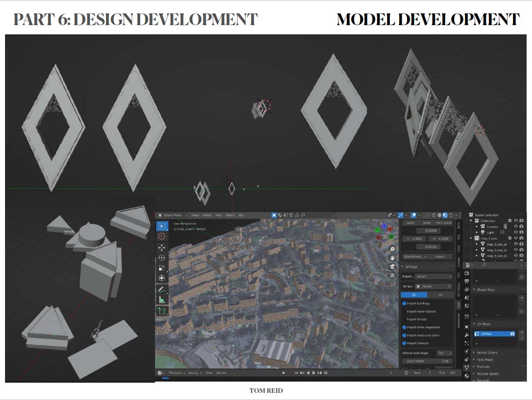Open the Material properties tab
The width and height of the screenshot is (532, 400).
pyautogui.click(x=467, y=376)
